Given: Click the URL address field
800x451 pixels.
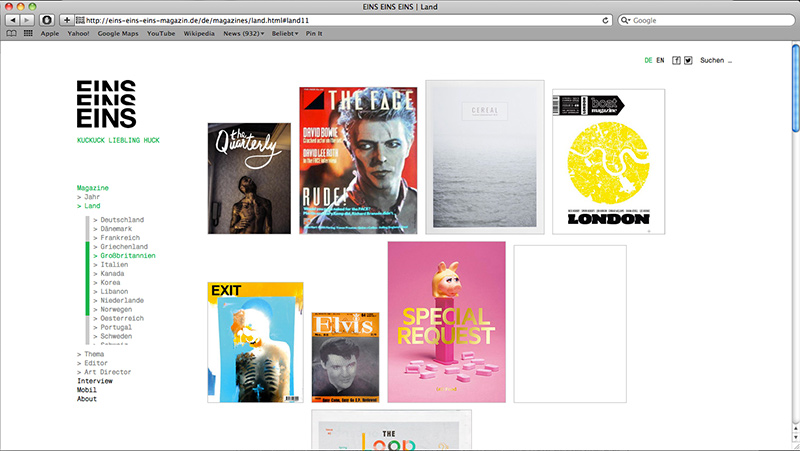Looking at the screenshot, I should [x=343, y=20].
